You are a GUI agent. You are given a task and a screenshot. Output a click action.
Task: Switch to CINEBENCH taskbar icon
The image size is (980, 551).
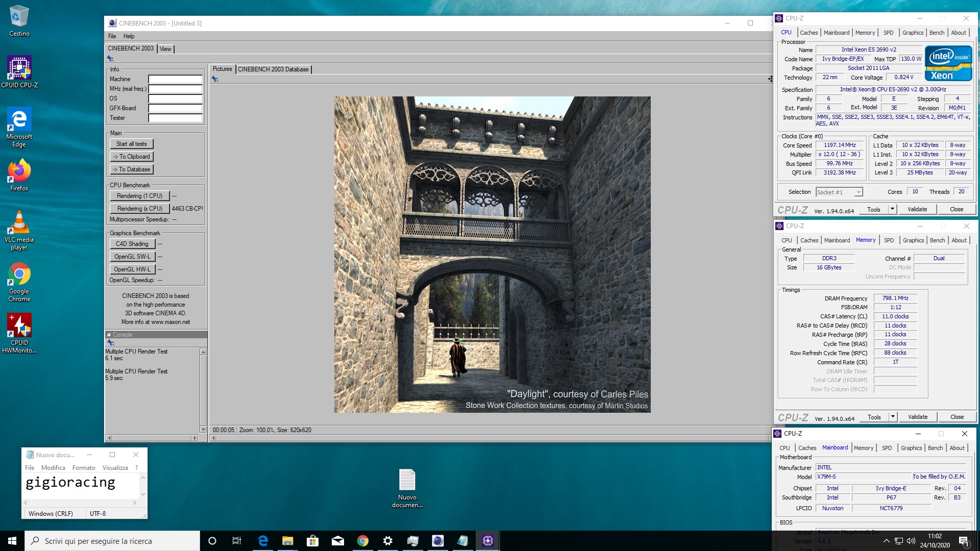coord(437,541)
